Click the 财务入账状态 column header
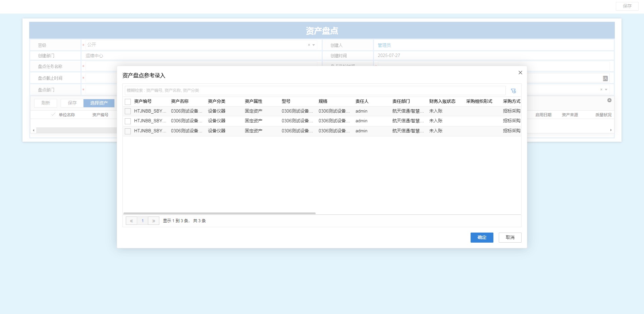 coord(442,101)
